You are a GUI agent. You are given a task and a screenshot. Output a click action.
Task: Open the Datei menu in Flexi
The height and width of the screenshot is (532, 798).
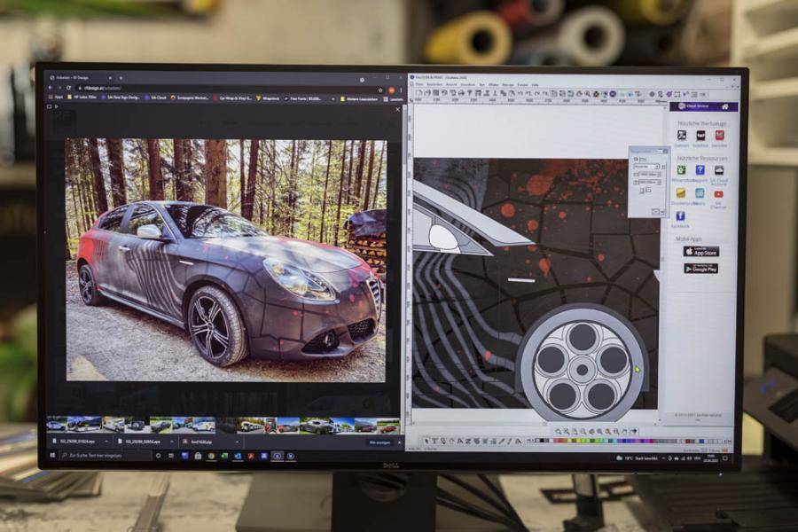[x=420, y=84]
